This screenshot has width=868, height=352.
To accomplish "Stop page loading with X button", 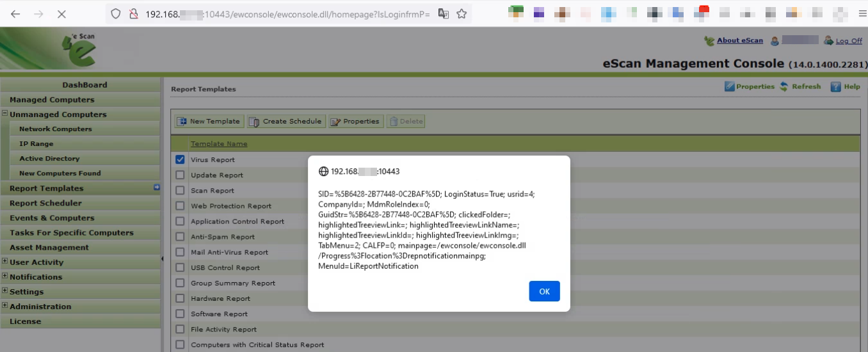I will pyautogui.click(x=61, y=13).
